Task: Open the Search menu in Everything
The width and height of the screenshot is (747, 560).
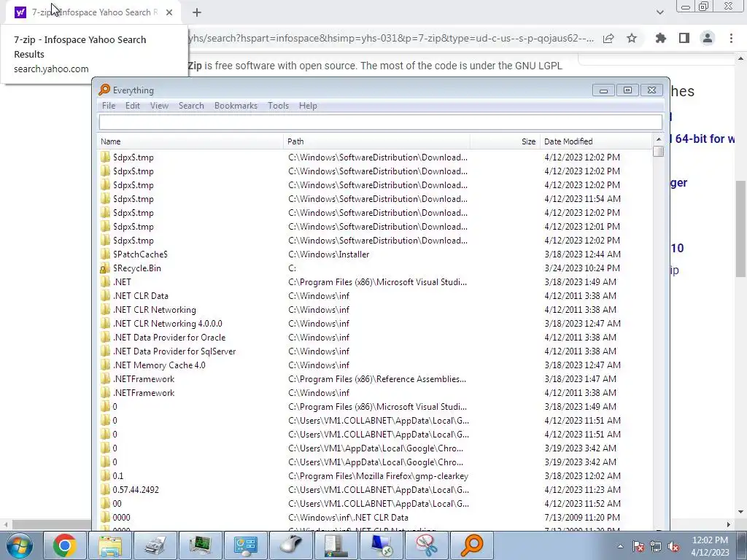Action: pos(191,106)
